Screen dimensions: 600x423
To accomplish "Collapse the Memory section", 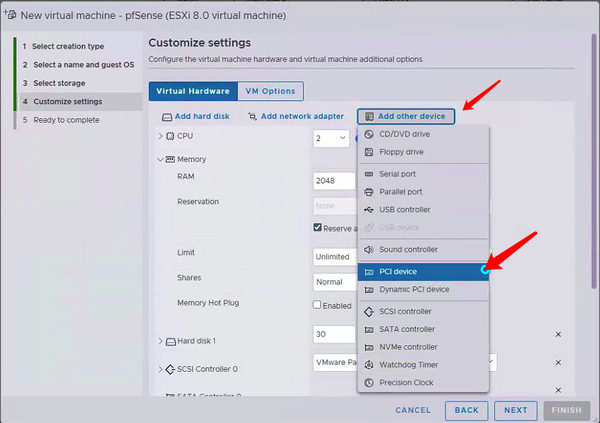I will point(160,159).
